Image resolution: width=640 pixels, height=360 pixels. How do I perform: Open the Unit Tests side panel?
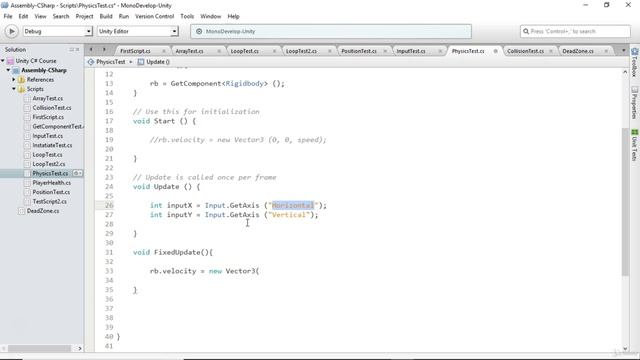[634, 145]
